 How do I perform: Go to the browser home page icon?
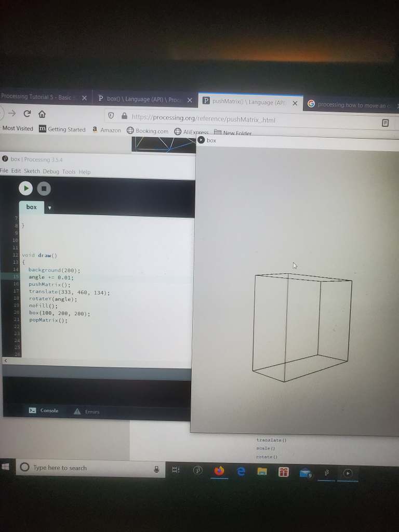42,114
